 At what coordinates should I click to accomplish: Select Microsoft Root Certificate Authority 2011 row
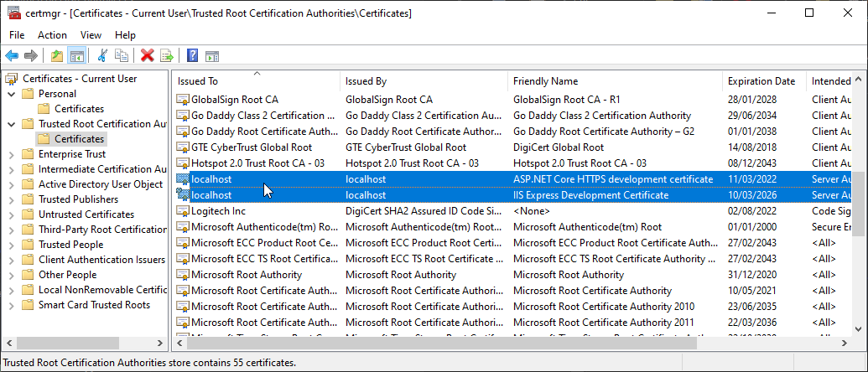512,323
